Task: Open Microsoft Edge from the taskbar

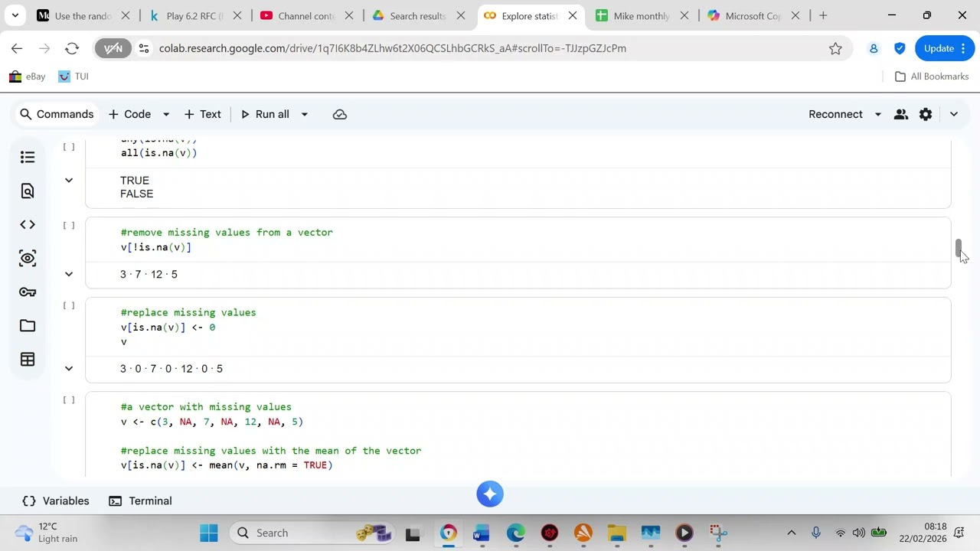Action: pos(515,533)
